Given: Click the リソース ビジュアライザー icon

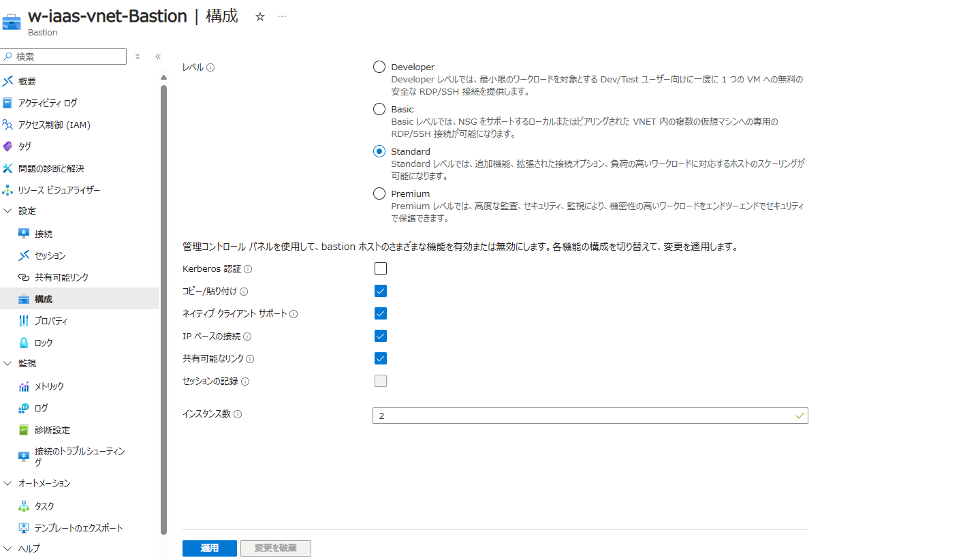Looking at the screenshot, I should click(7, 190).
